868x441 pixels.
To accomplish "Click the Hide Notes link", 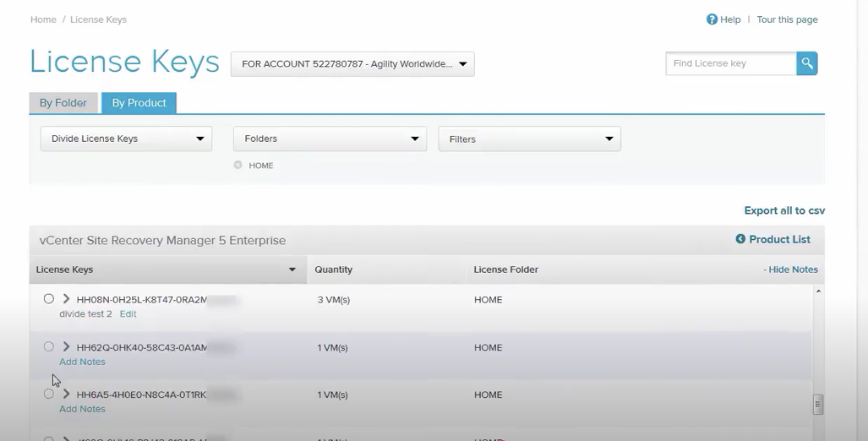I will pyautogui.click(x=790, y=269).
